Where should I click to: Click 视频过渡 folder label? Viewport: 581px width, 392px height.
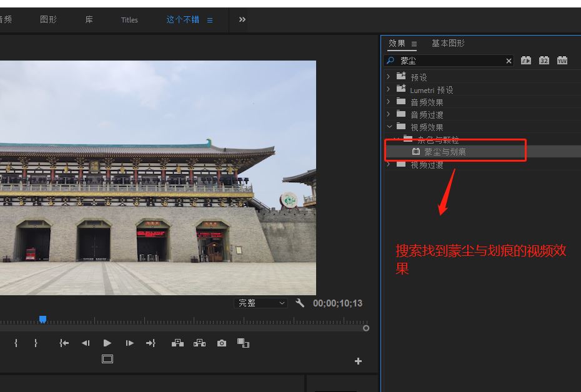[427, 165]
